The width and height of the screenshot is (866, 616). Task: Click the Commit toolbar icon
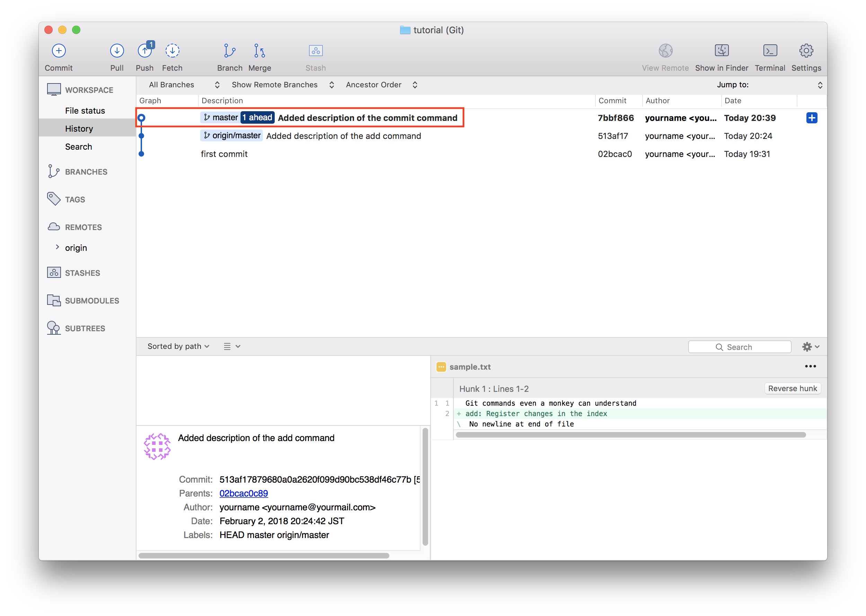click(x=59, y=51)
